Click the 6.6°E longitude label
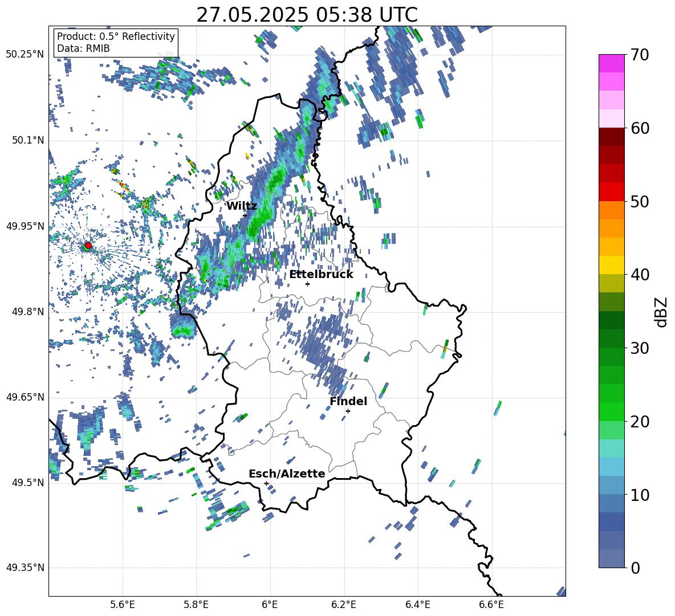This screenshot has width=675, height=616. pyautogui.click(x=491, y=605)
